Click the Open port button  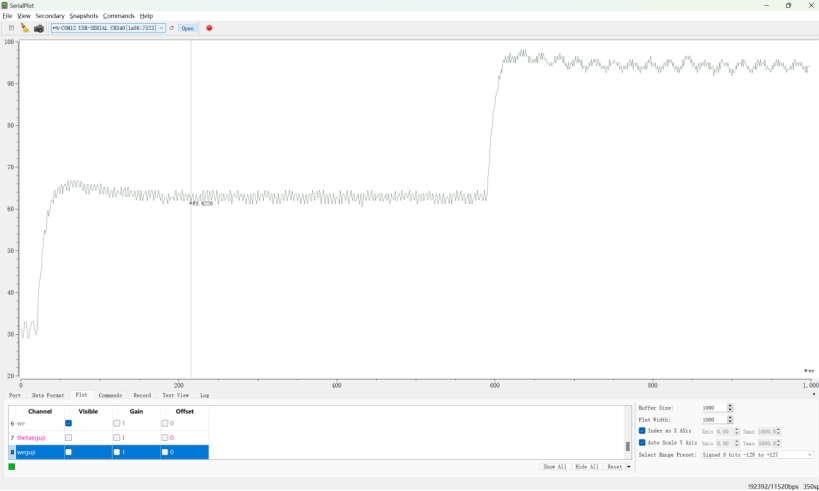click(x=188, y=28)
